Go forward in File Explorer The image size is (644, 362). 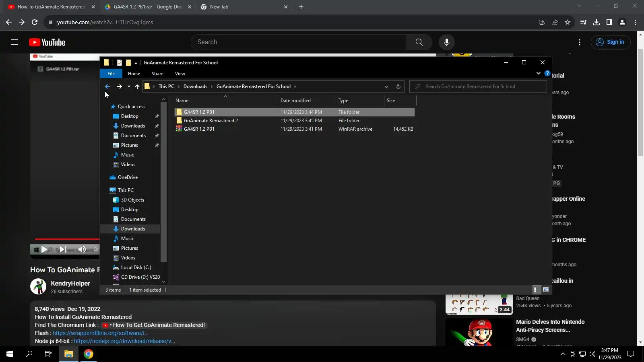coord(119,86)
